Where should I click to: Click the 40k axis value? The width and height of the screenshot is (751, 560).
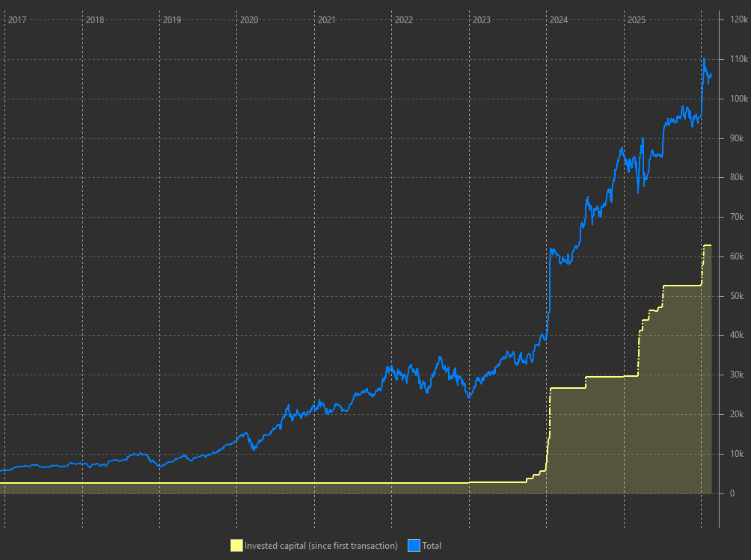[737, 335]
